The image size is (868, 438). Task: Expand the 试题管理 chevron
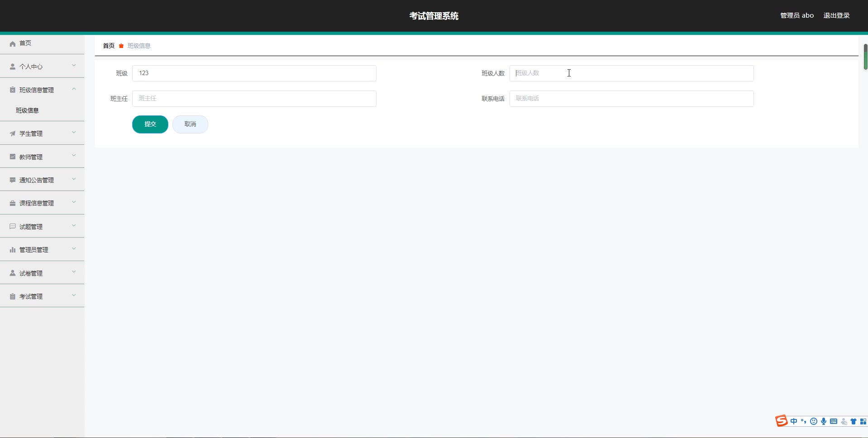[x=74, y=226]
